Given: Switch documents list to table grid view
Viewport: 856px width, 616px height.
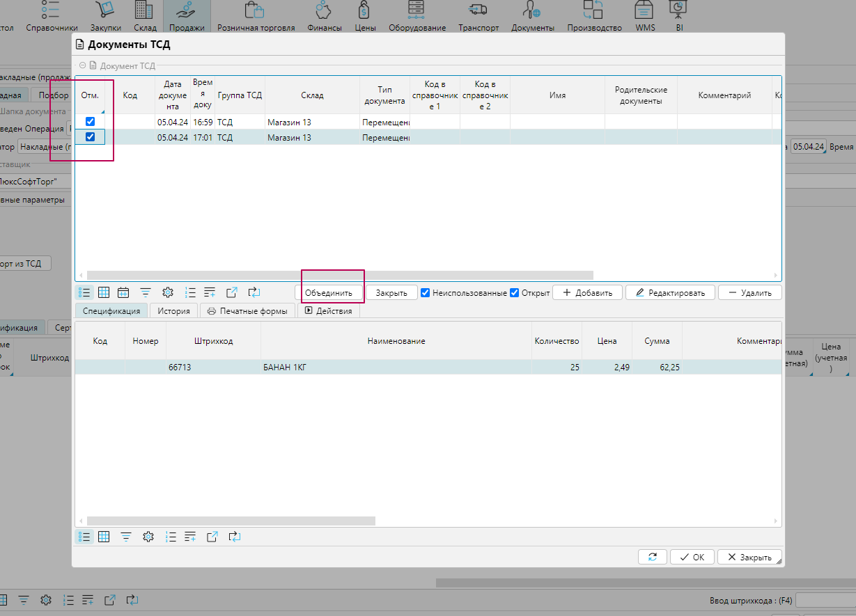Looking at the screenshot, I should [x=104, y=293].
